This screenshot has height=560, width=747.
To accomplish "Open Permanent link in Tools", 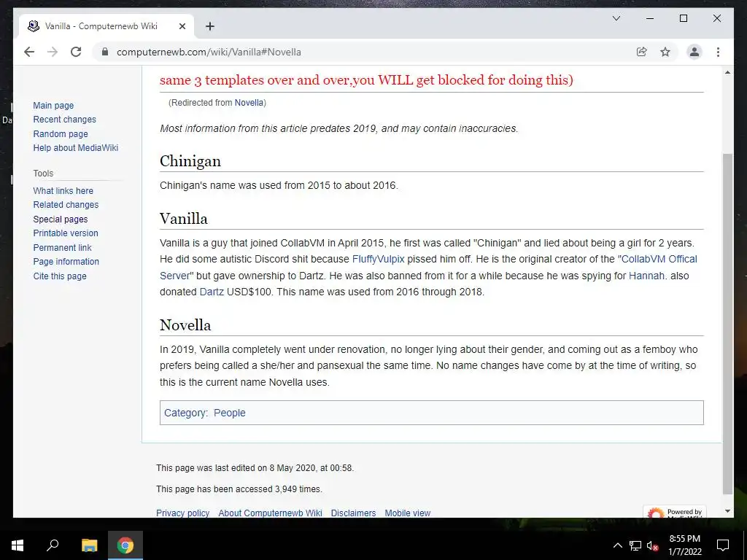I will [x=62, y=248].
